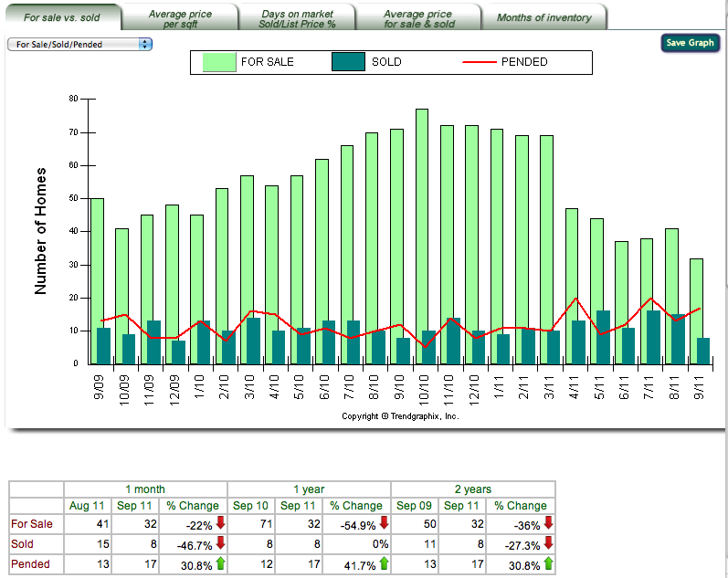Click red down arrow beside -54.9% change

pyautogui.click(x=384, y=522)
